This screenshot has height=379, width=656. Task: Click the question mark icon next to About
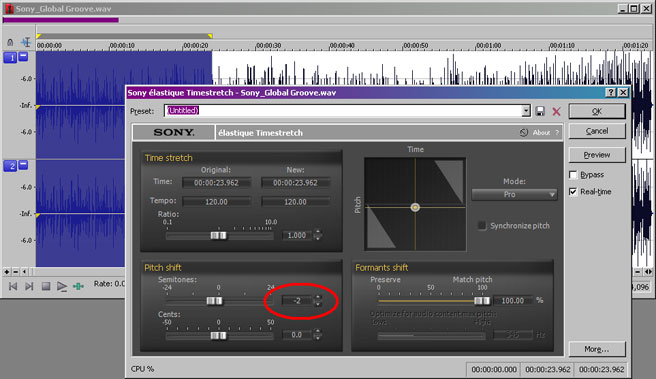pos(557,133)
